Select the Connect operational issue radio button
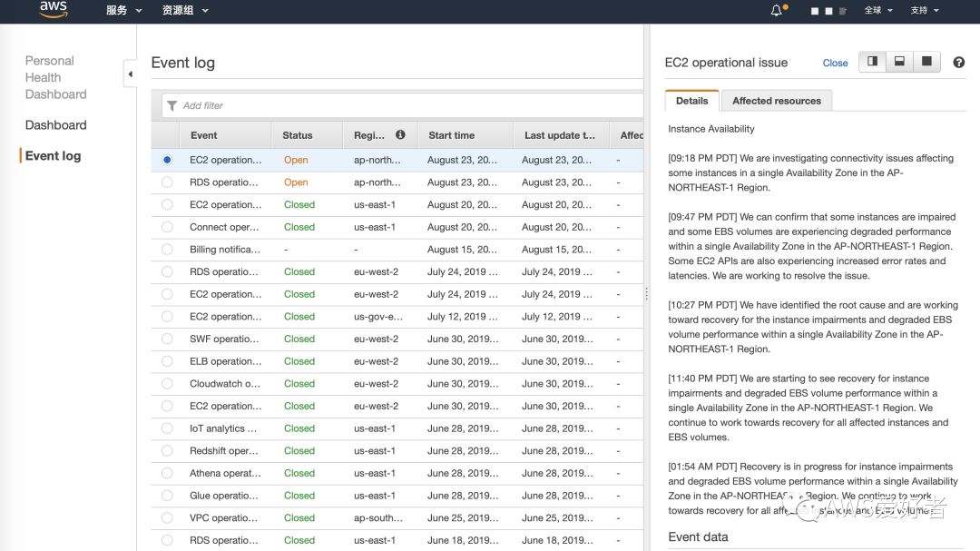Viewport: 980px width, 551px height. point(167,227)
